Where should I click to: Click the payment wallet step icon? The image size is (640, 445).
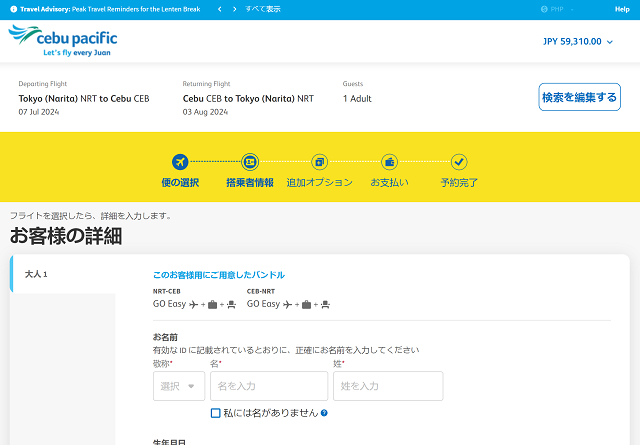389,161
